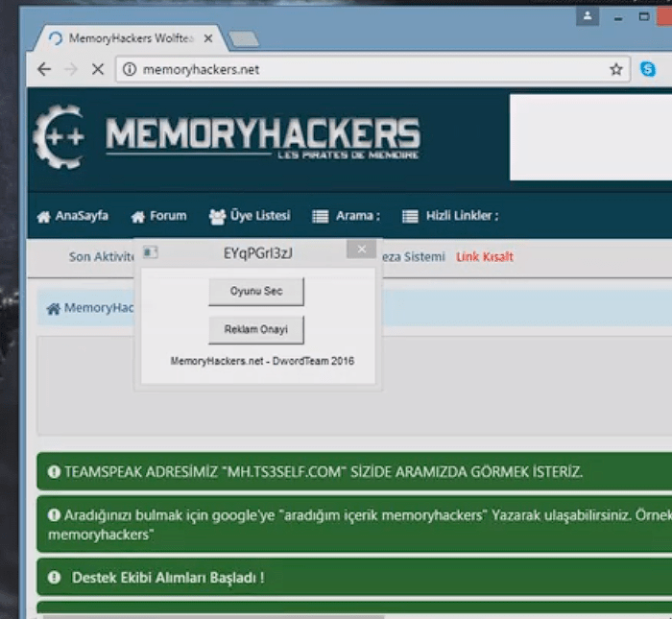Click the Google tip exclamation icon
The height and width of the screenshot is (619, 672).
(x=54, y=514)
